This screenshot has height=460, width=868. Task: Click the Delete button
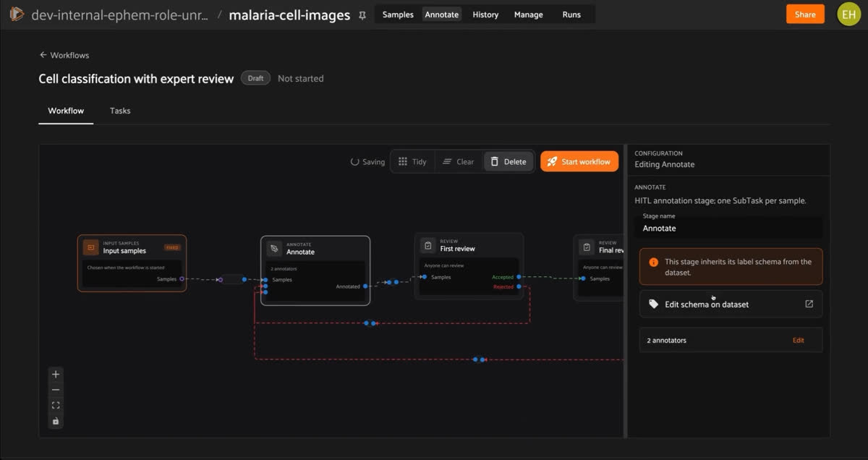coord(509,162)
